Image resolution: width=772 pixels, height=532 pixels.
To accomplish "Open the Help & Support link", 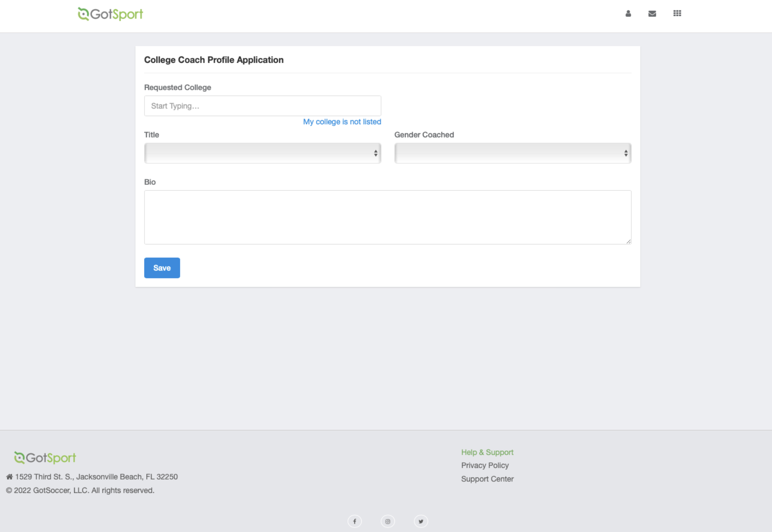I will tap(487, 452).
